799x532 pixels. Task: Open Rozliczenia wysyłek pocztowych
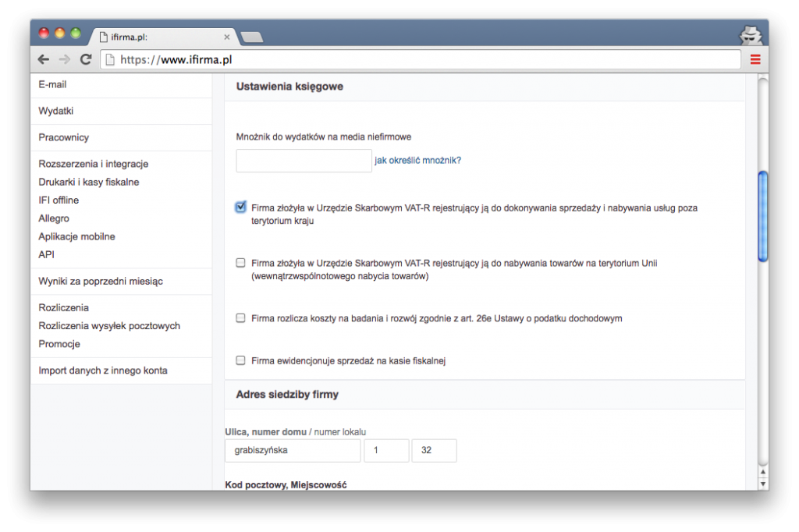tap(109, 326)
